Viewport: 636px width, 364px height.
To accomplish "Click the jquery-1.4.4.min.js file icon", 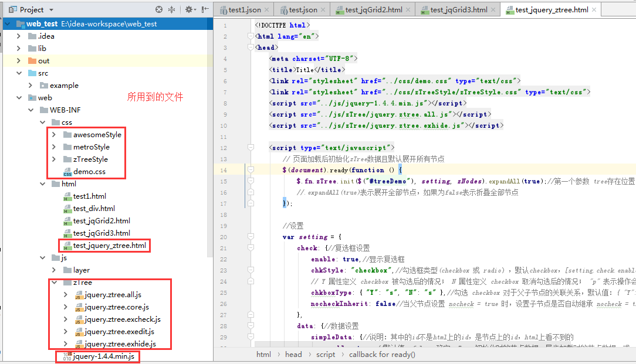I will tap(67, 356).
